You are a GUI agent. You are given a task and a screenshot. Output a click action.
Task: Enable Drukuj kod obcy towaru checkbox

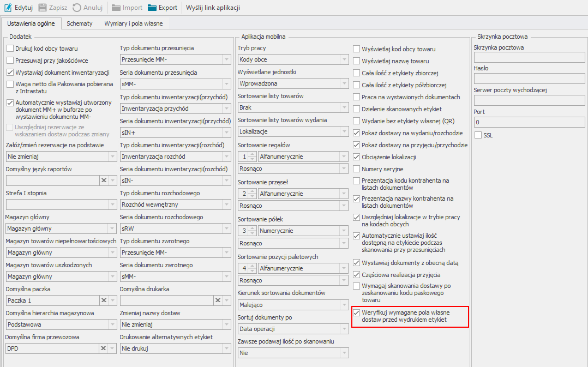pos(10,49)
